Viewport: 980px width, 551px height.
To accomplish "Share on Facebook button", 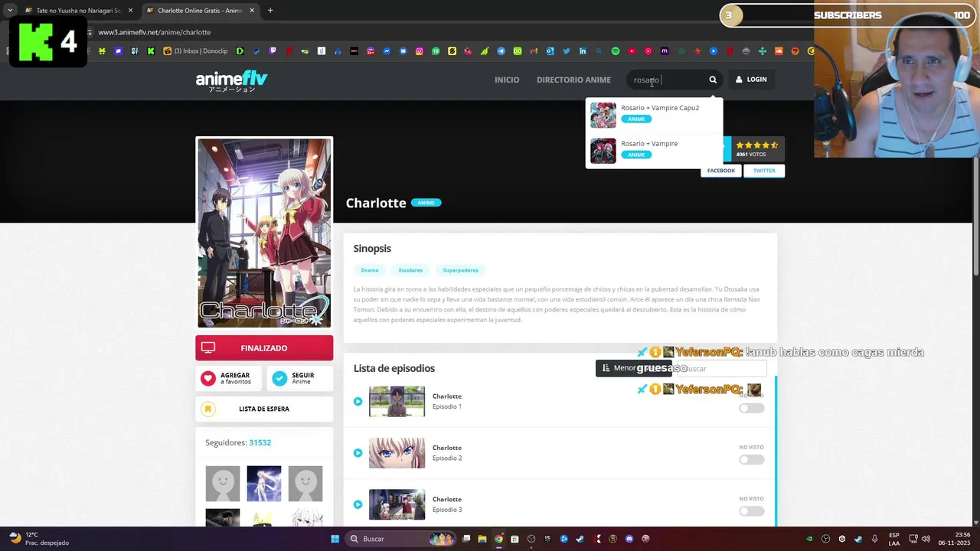I will point(721,171).
